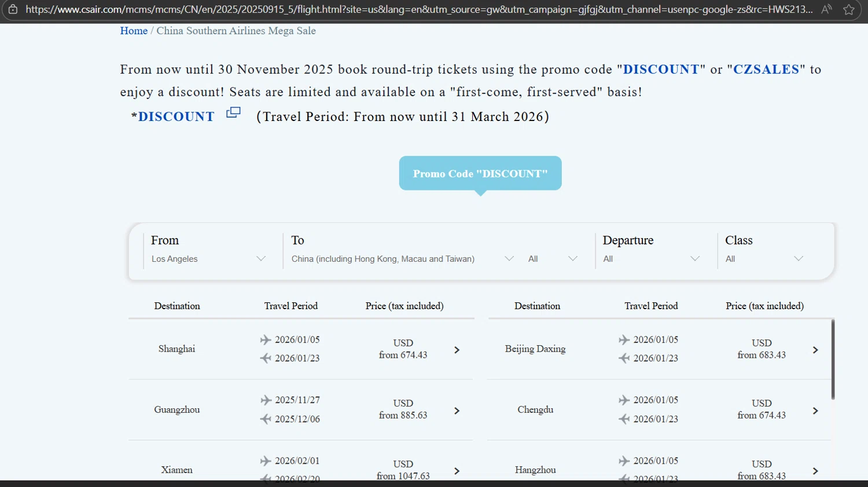Viewport: 868px width, 487px height.
Task: Select the Guangzhou destination cell
Action: (x=177, y=410)
